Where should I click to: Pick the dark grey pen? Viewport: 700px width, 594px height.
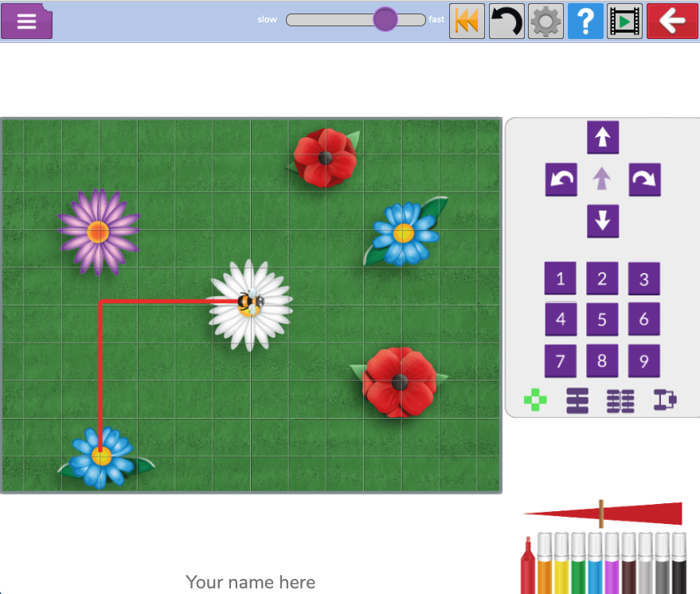(x=662, y=563)
